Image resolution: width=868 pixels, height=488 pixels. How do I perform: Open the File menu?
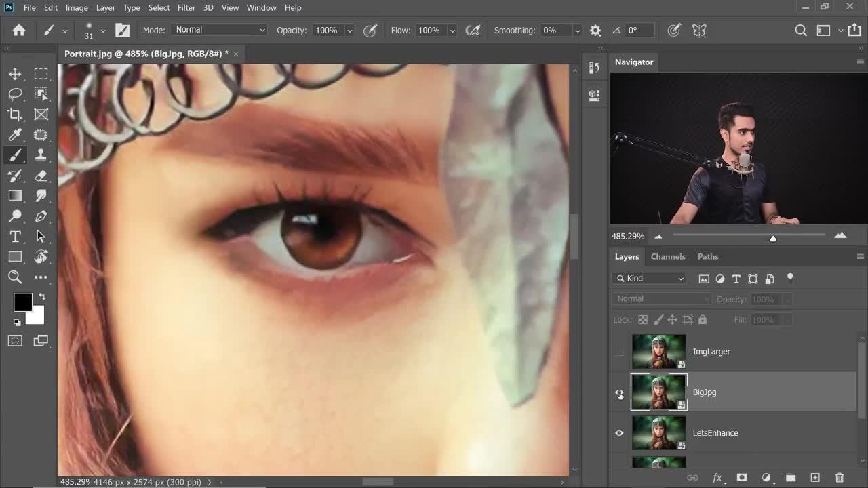coord(29,7)
